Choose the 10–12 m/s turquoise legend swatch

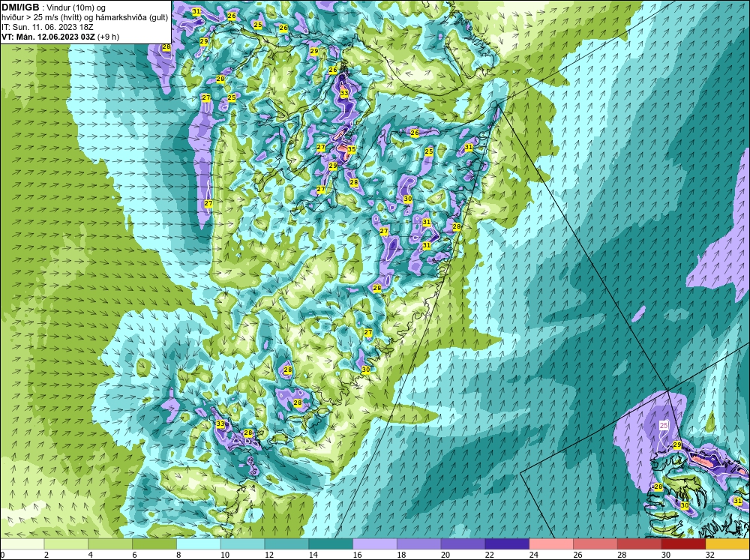click(242, 544)
